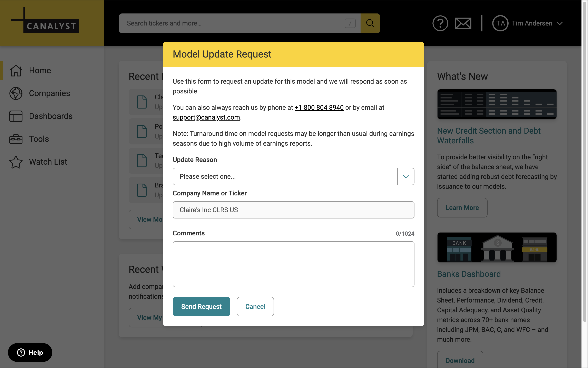Viewport: 588px width, 368px height.
Task: Expand the Update Reason dropdown
Action: pyautogui.click(x=405, y=176)
